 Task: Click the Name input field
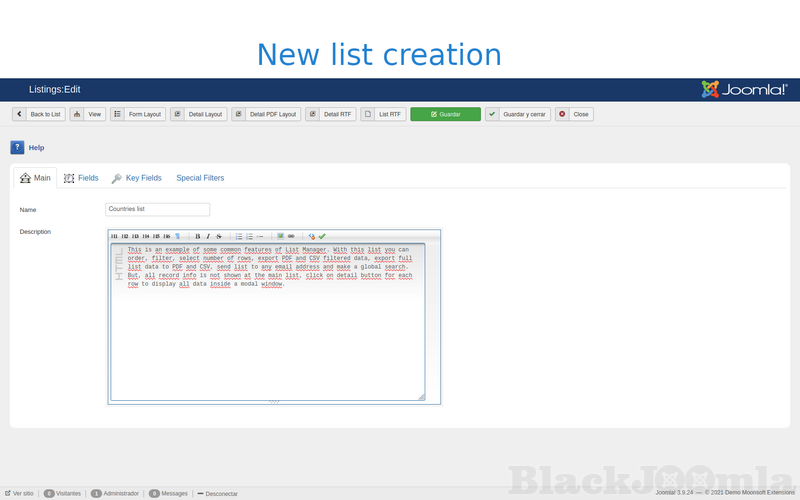[x=157, y=210]
